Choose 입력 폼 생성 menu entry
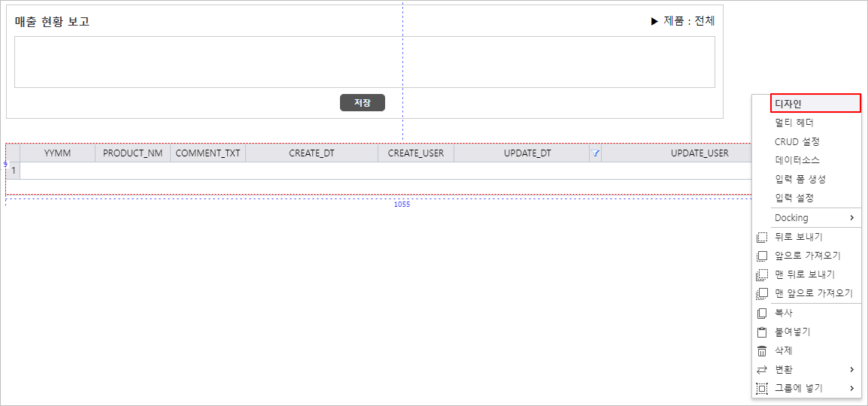 click(x=800, y=179)
